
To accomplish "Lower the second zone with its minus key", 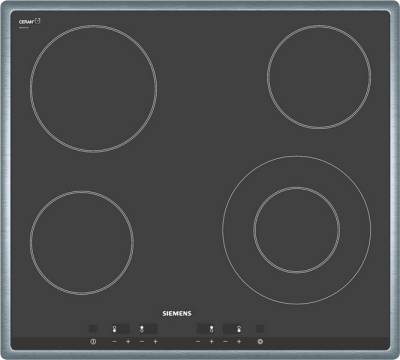I will tap(142, 342).
